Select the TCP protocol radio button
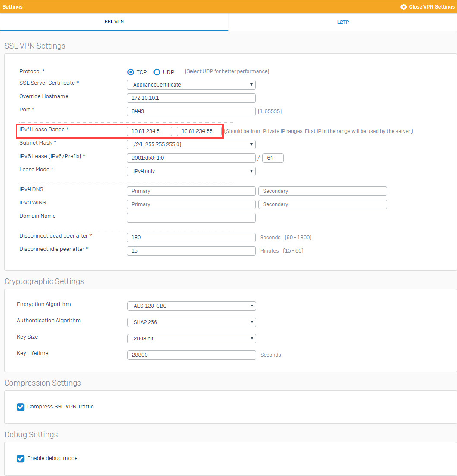This screenshot has height=476, width=457. (130, 72)
